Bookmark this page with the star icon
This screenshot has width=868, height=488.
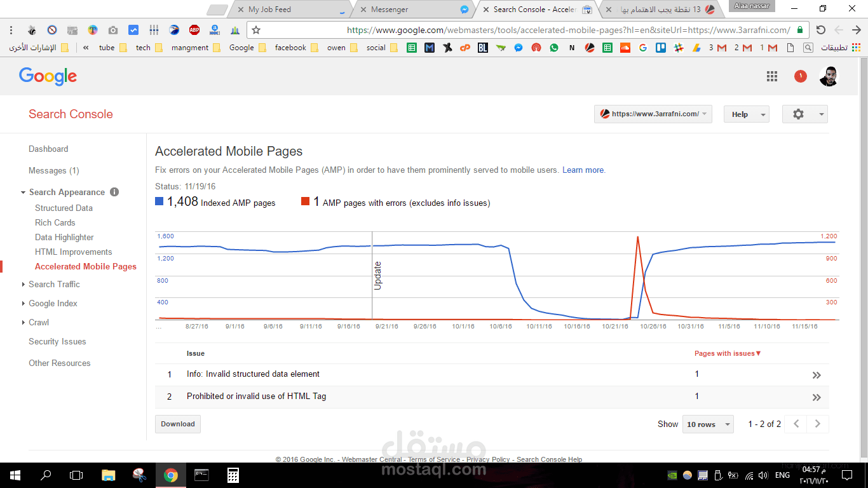tap(256, 30)
